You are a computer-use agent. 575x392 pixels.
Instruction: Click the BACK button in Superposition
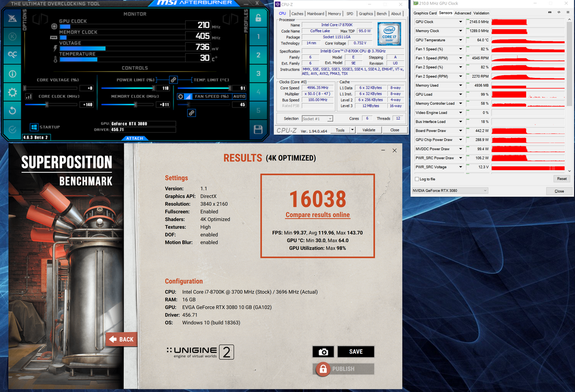[x=122, y=339]
